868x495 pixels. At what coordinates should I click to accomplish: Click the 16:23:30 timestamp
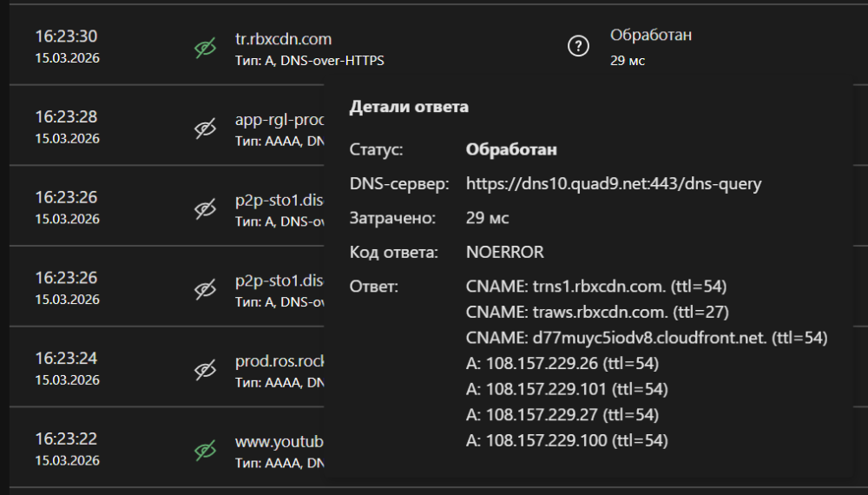[66, 37]
